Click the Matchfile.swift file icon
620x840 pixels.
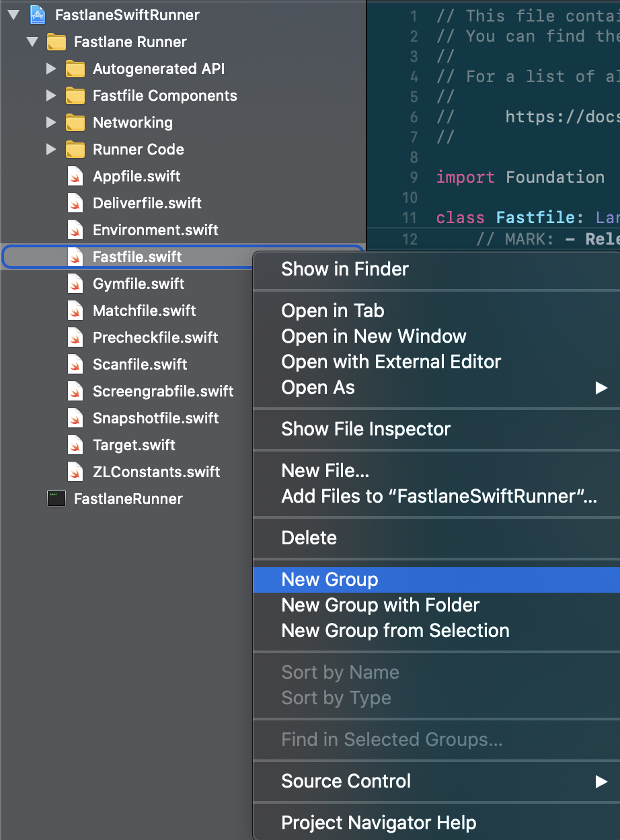75,310
